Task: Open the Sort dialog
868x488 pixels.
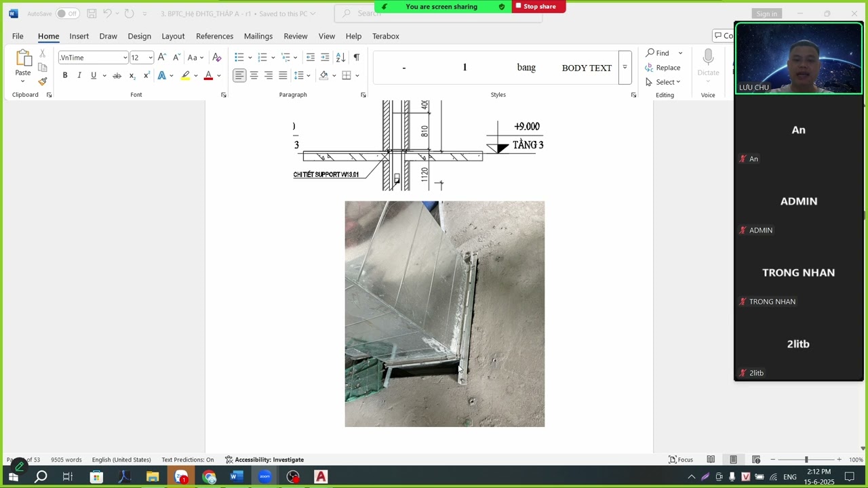Action: click(x=340, y=58)
